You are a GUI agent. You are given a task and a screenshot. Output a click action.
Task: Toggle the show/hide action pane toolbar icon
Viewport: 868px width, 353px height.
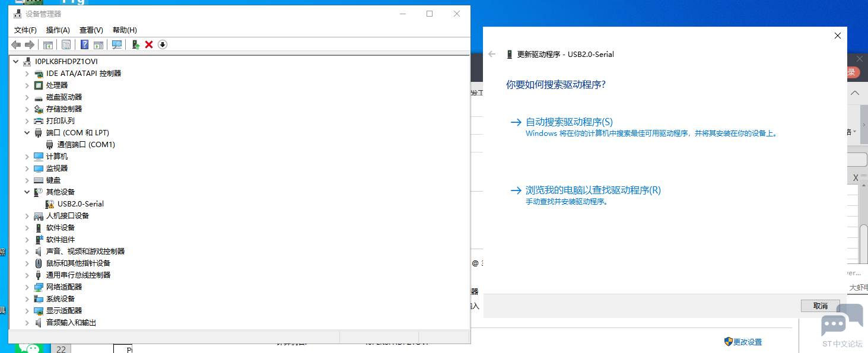click(98, 44)
